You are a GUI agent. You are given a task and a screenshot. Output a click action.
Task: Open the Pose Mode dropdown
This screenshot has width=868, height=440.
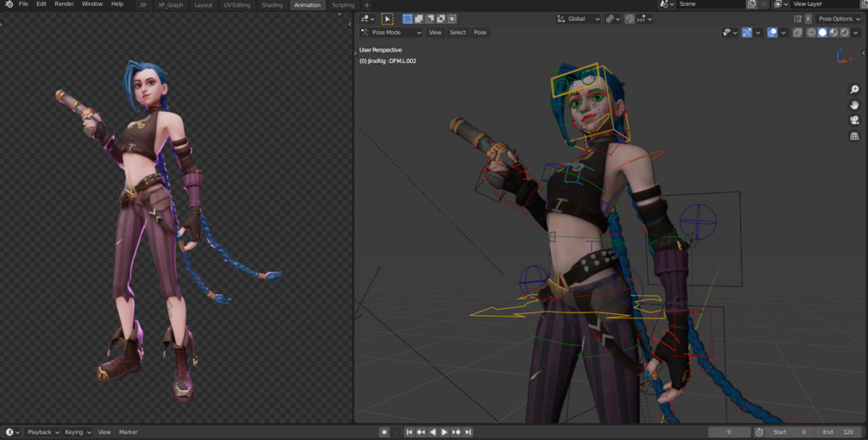[391, 33]
